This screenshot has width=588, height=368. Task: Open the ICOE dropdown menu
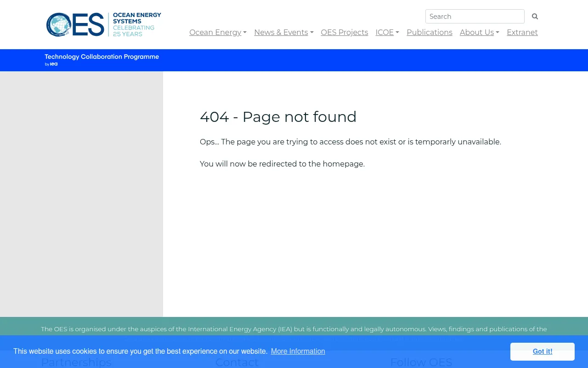tap(387, 32)
